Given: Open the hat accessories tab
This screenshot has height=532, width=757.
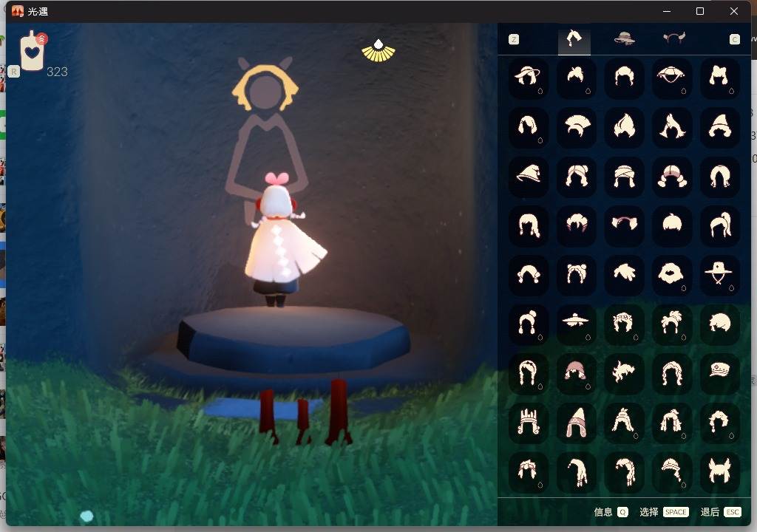Looking at the screenshot, I should tap(625, 39).
